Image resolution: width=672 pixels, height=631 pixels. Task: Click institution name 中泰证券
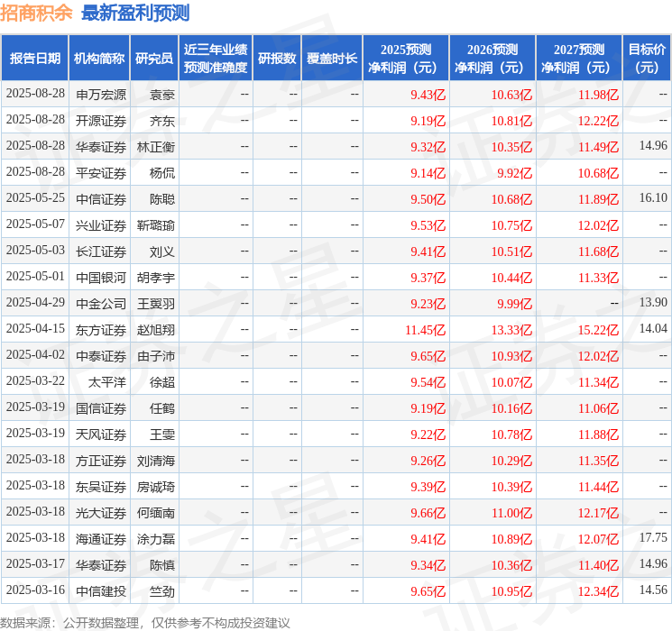pyautogui.click(x=101, y=355)
